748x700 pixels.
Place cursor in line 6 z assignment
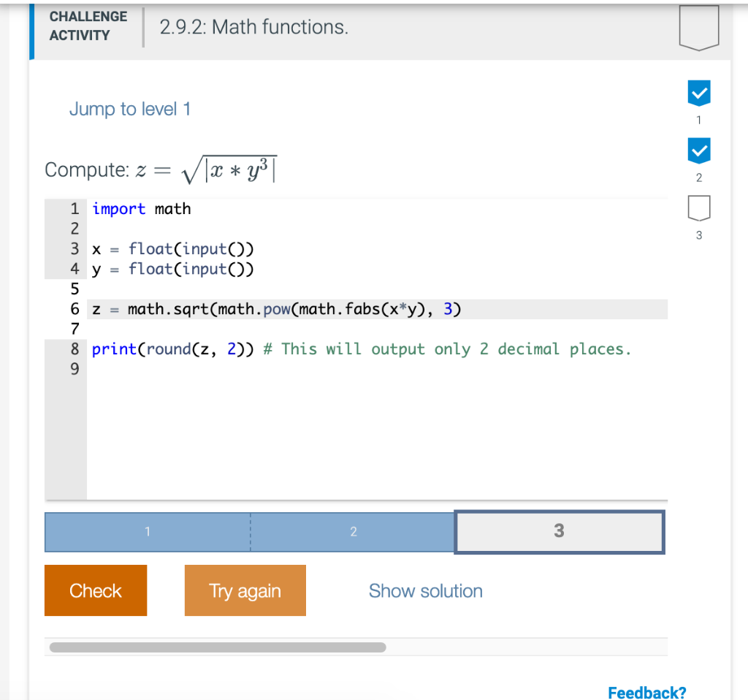[277, 309]
